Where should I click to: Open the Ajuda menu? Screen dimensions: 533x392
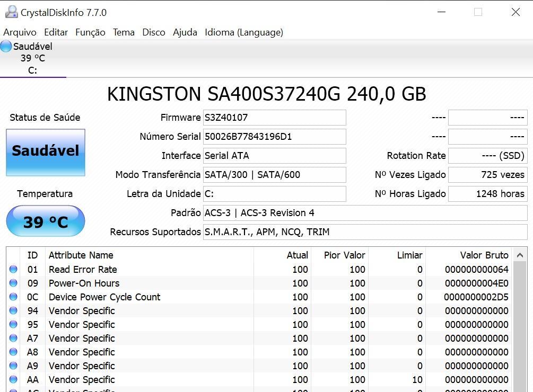click(185, 32)
